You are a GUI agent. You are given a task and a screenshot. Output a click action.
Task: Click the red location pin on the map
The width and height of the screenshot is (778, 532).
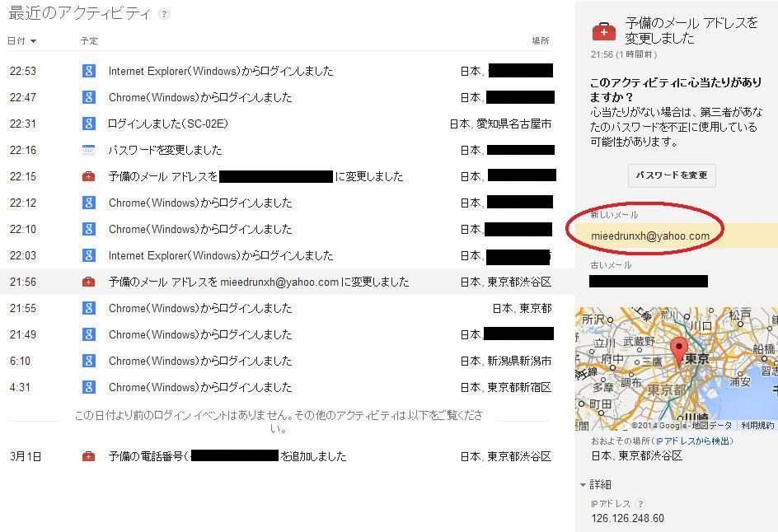tap(679, 352)
